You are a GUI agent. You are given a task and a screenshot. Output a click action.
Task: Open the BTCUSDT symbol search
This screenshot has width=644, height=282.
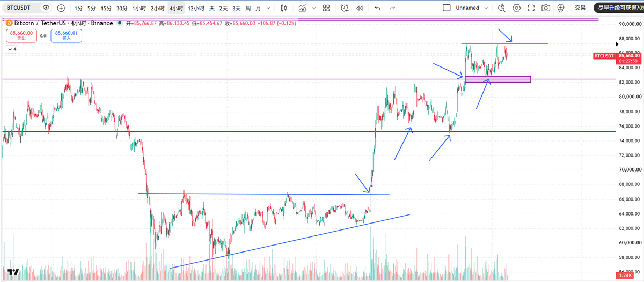click(x=18, y=8)
